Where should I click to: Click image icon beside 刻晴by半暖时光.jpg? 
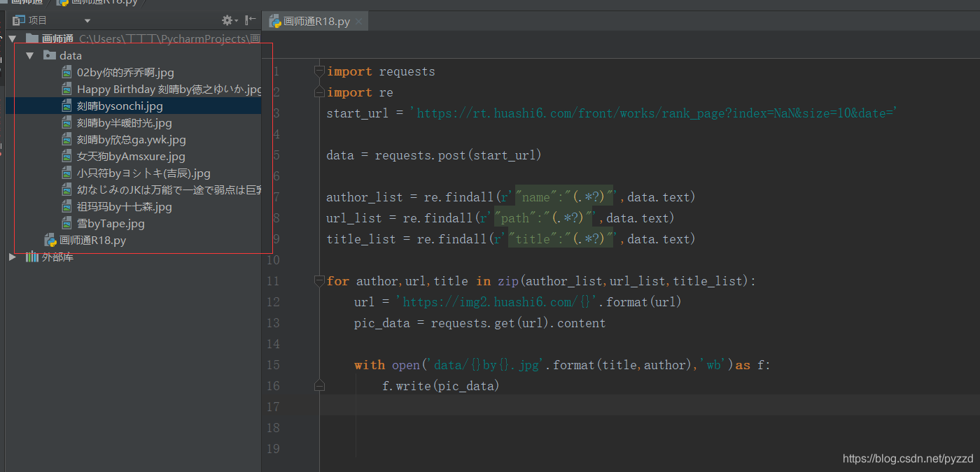[66, 122]
